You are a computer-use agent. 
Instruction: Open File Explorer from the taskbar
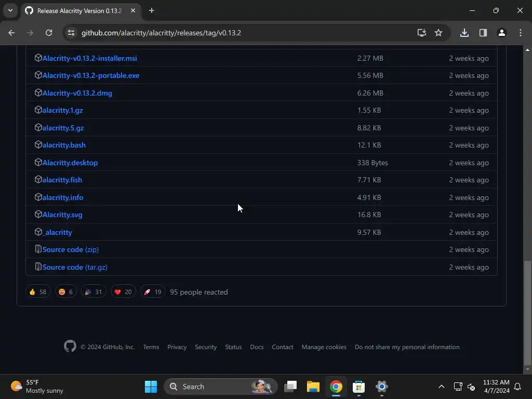(x=313, y=387)
